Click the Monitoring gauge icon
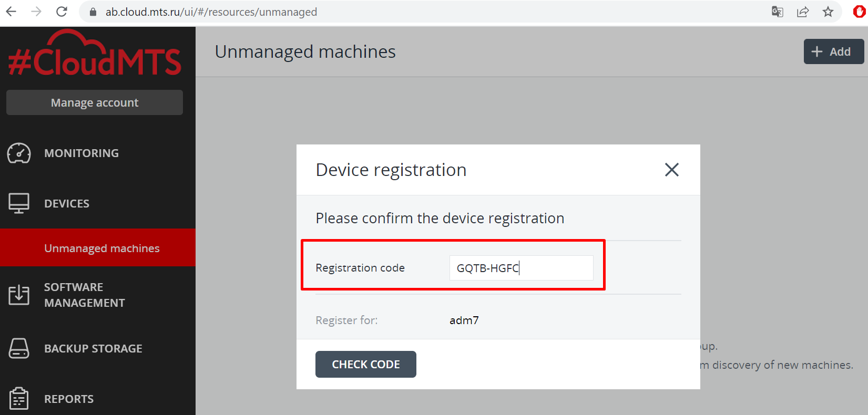Viewport: 868px width, 415px height. point(19,153)
